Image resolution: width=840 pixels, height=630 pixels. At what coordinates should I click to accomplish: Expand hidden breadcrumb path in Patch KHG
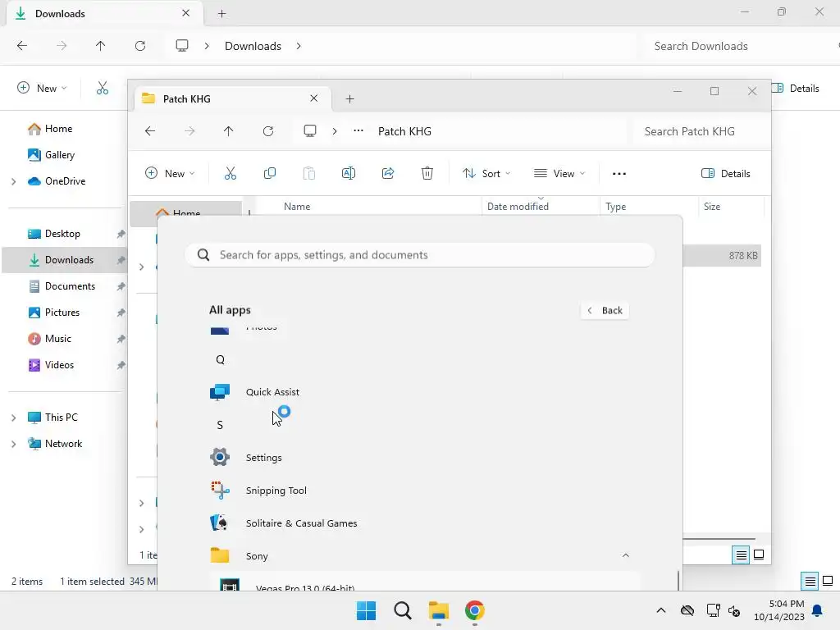click(358, 131)
